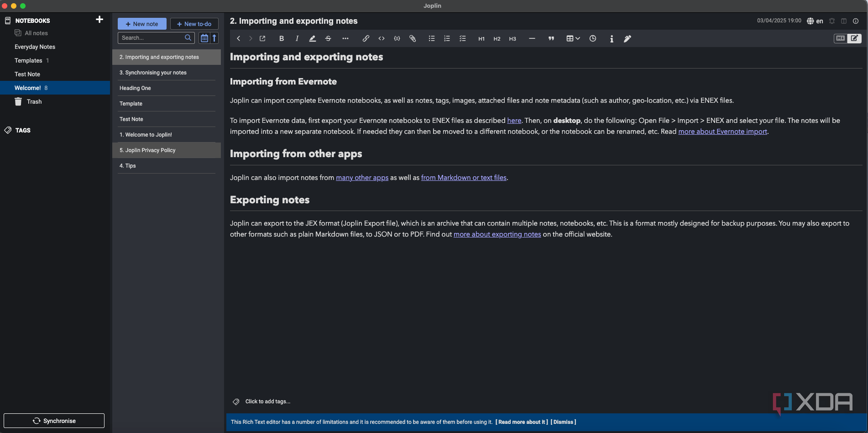Viewport: 868px width, 433px height.
Task: Open the insert table dropdown
Action: coord(573,39)
